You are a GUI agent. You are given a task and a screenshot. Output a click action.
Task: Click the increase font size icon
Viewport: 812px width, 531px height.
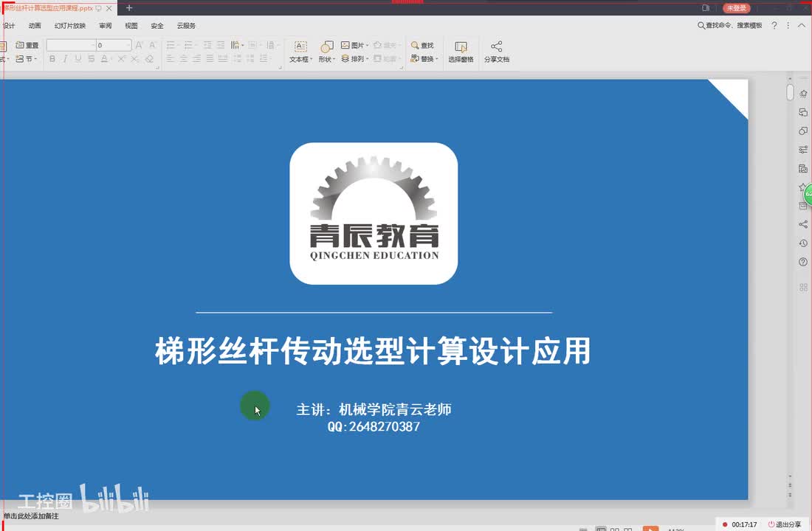tap(139, 45)
